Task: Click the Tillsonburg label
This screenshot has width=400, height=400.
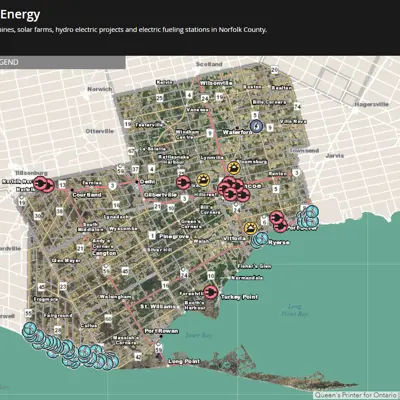Action: coord(31,173)
